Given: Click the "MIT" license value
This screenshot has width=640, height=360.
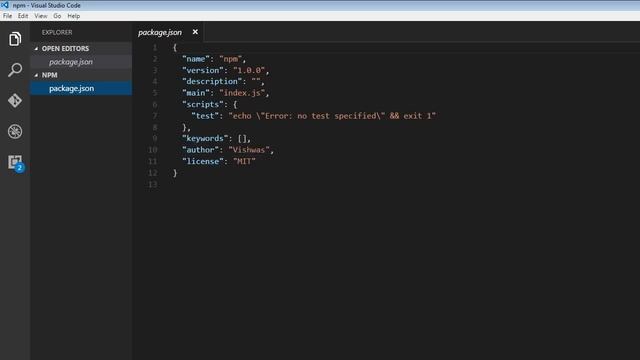Looking at the screenshot, I should [244, 162].
